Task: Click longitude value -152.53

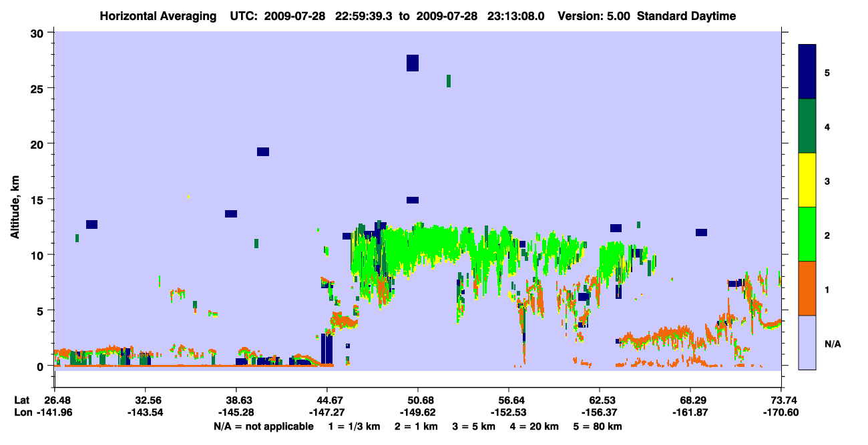Action: click(509, 412)
